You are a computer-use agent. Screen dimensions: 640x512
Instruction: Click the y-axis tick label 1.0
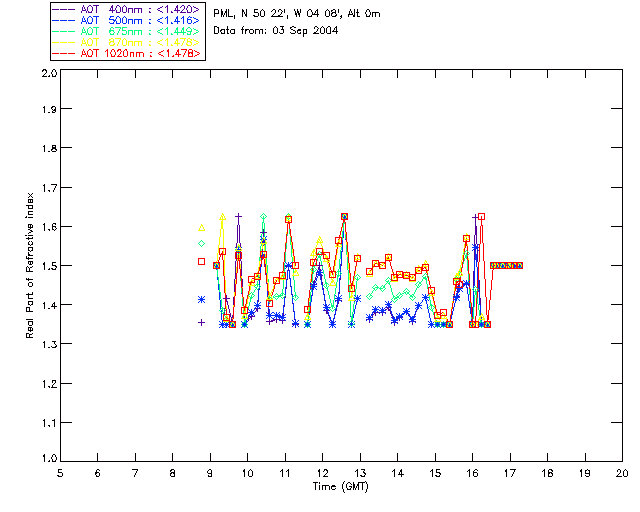coord(49,458)
